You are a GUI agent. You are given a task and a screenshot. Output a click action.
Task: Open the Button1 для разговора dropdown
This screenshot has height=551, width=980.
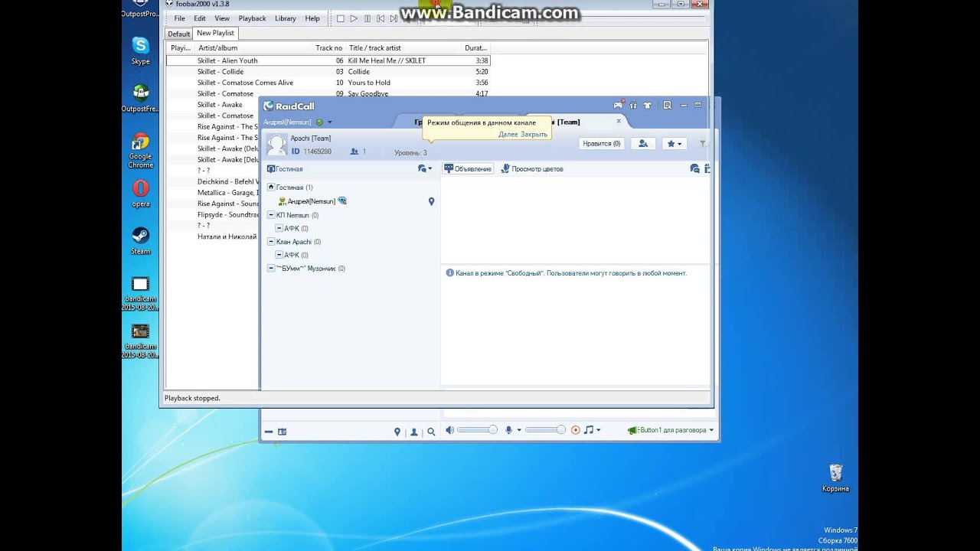(711, 430)
